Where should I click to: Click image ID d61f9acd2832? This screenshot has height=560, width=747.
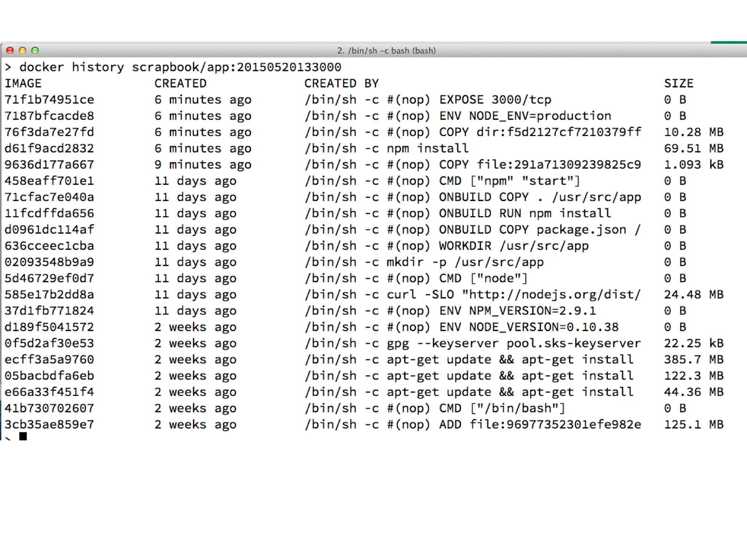coord(49,148)
